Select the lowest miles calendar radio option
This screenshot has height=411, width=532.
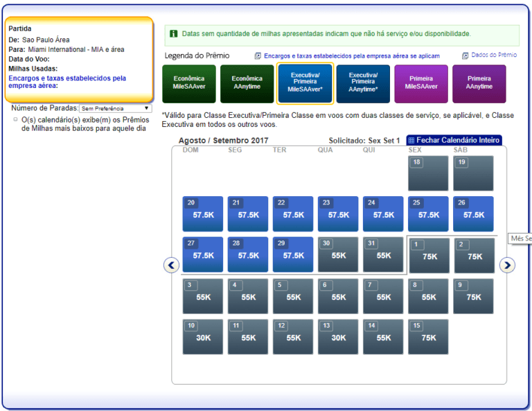pos(16,119)
